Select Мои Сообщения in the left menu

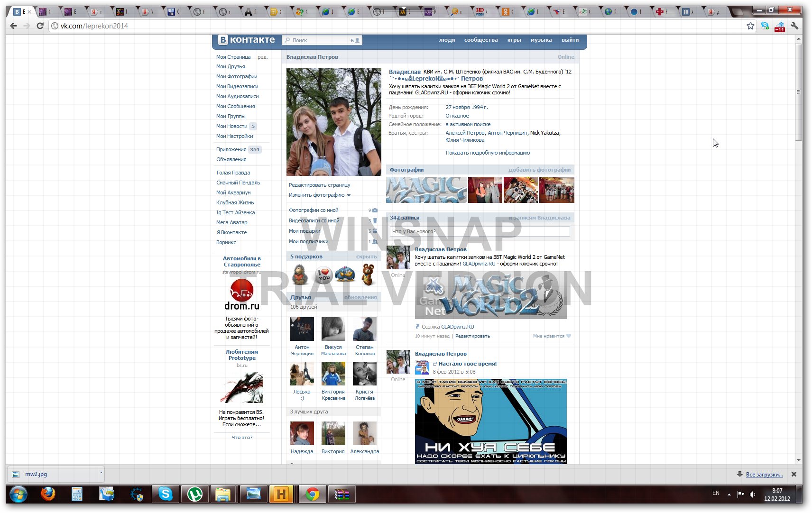[x=235, y=107]
